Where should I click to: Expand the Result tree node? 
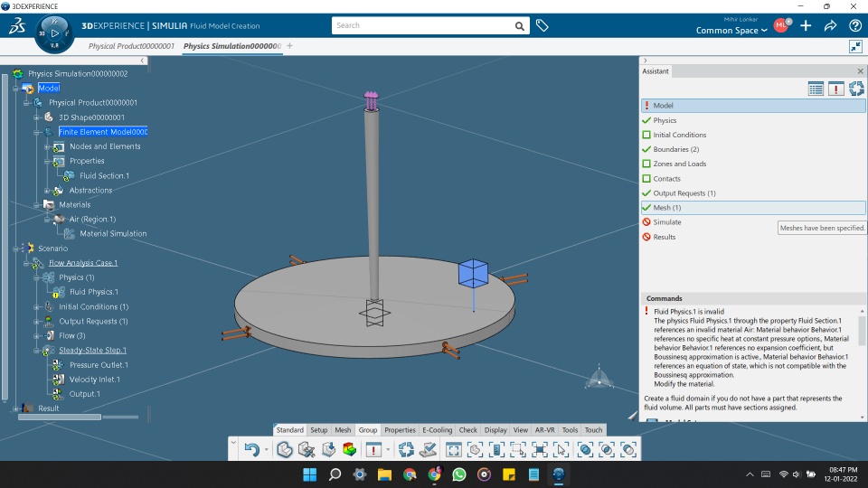[15, 408]
